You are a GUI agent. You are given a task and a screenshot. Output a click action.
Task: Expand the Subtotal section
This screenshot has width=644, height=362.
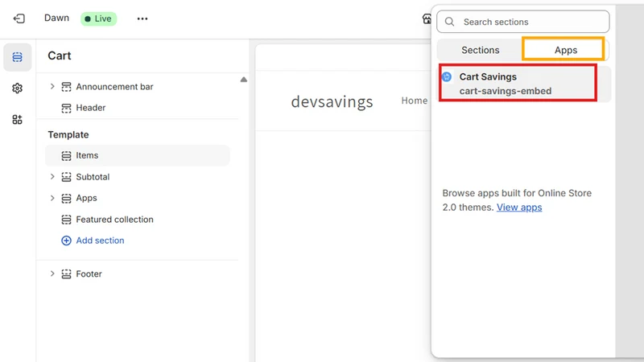pos(52,177)
